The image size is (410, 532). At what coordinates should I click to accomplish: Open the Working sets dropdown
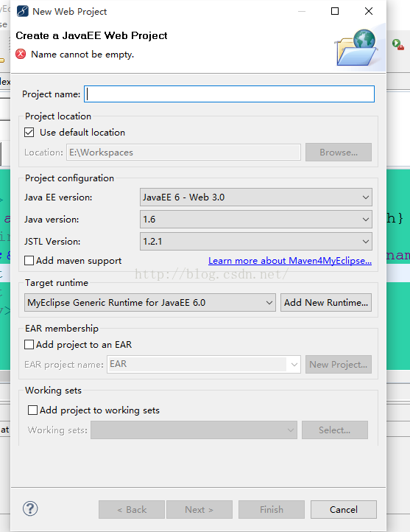click(194, 430)
